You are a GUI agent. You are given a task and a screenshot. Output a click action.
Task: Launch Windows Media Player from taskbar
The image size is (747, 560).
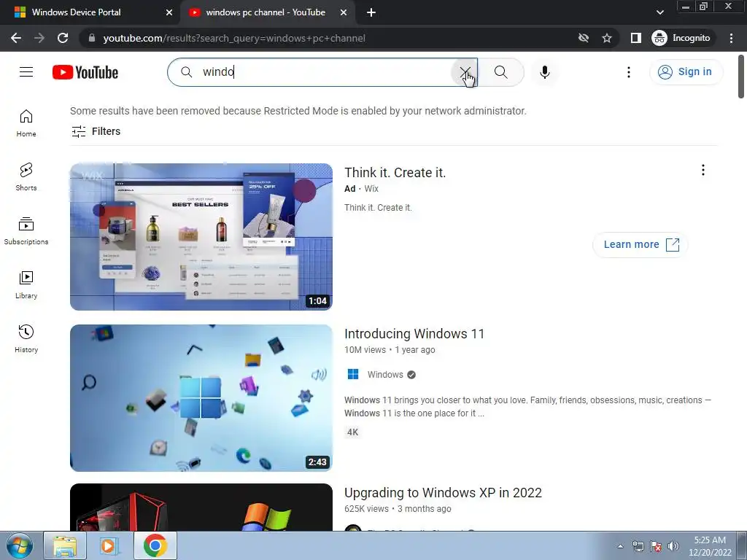coord(108,545)
